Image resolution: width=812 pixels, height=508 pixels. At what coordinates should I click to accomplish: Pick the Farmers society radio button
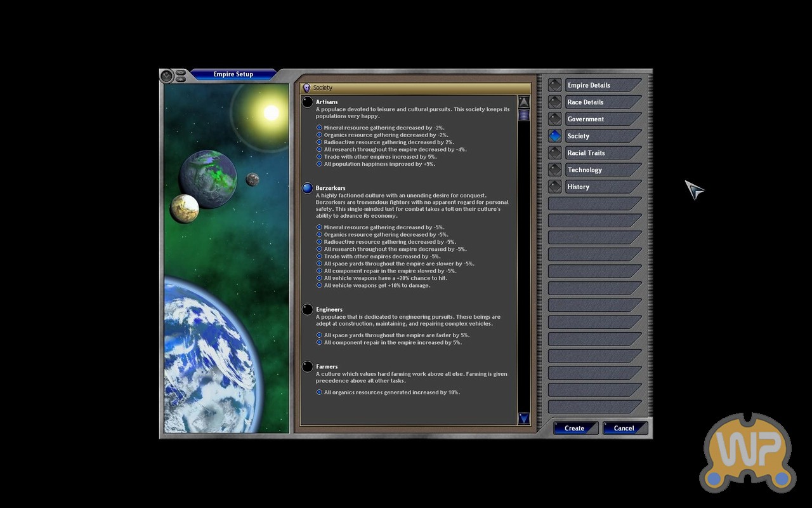coord(308,367)
